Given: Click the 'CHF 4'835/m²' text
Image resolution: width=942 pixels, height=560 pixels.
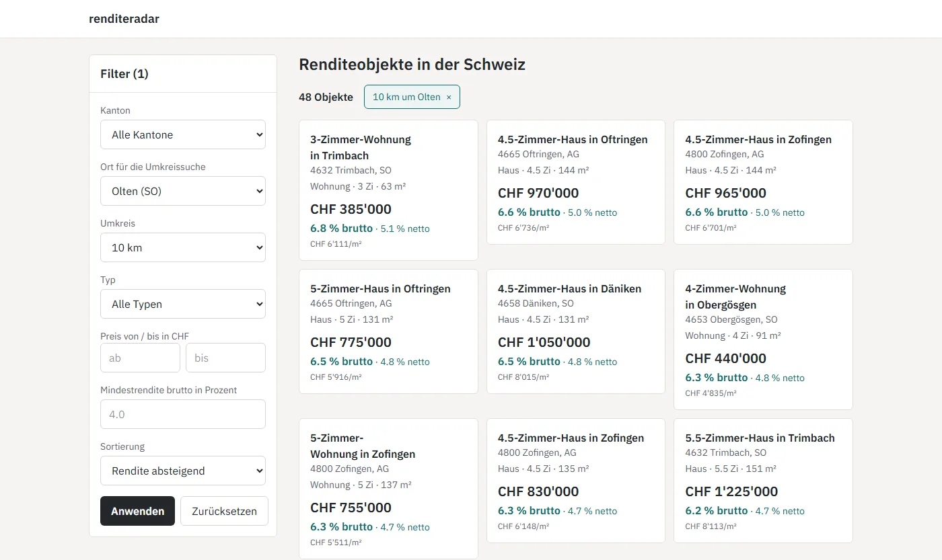Looking at the screenshot, I should [711, 393].
